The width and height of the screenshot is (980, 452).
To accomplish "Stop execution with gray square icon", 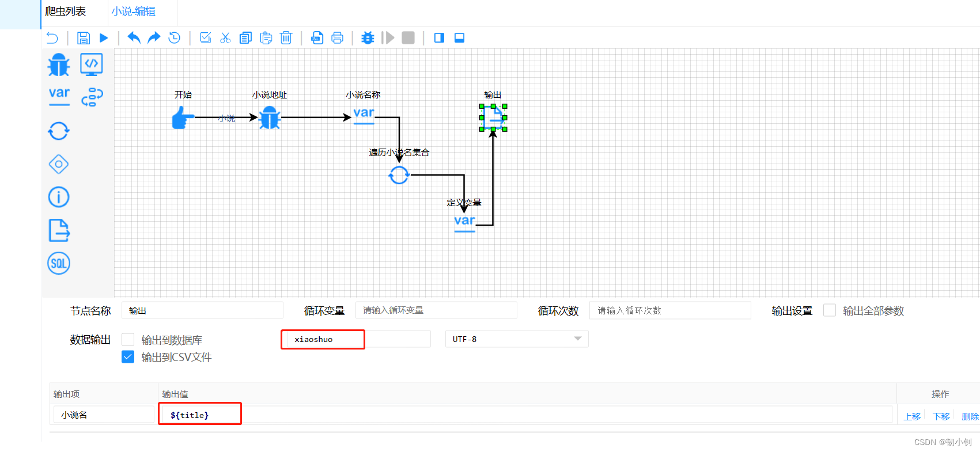I will click(x=408, y=38).
